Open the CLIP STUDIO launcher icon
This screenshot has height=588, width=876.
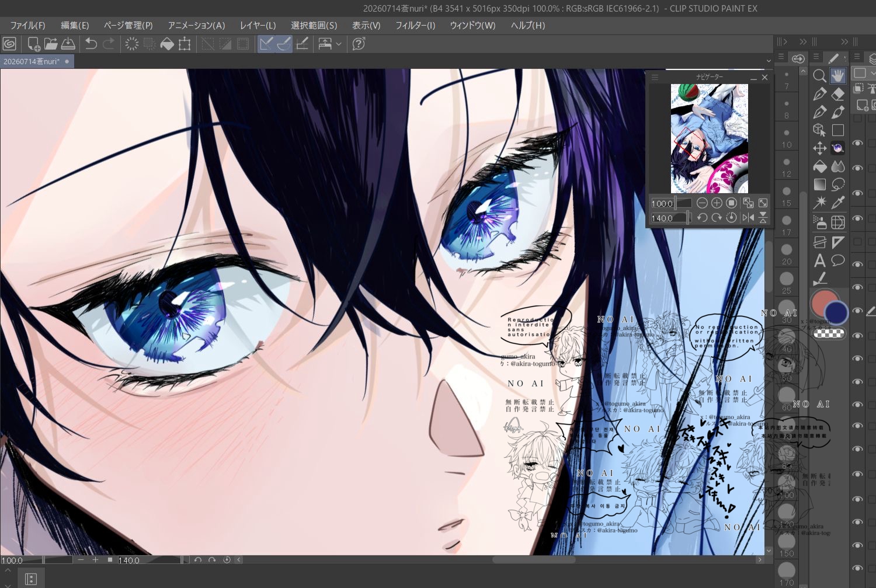point(9,44)
